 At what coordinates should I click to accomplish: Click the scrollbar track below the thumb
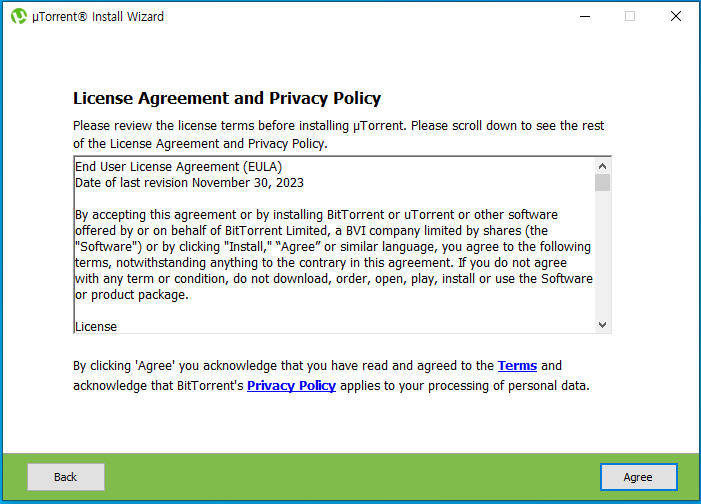(x=602, y=254)
